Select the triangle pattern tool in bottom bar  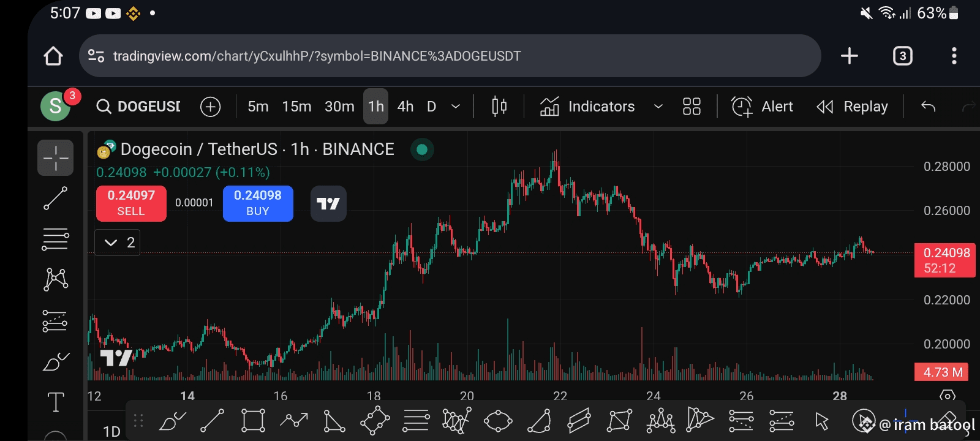click(x=700, y=420)
